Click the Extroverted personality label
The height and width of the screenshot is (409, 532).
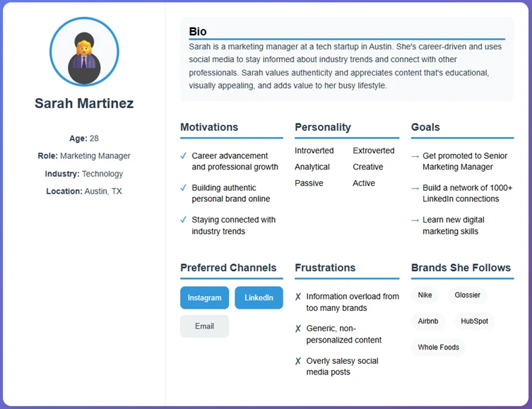point(374,150)
